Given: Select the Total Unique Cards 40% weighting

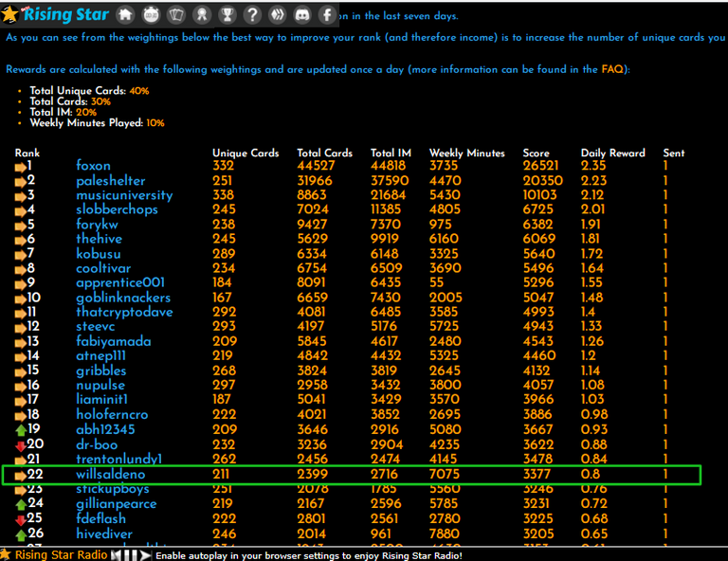Looking at the screenshot, I should coord(89,90).
